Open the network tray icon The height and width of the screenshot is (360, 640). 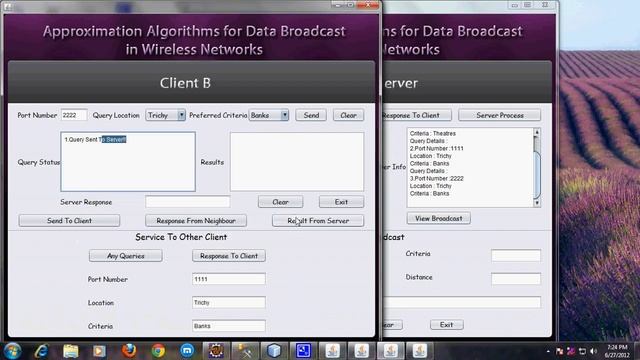click(582, 351)
